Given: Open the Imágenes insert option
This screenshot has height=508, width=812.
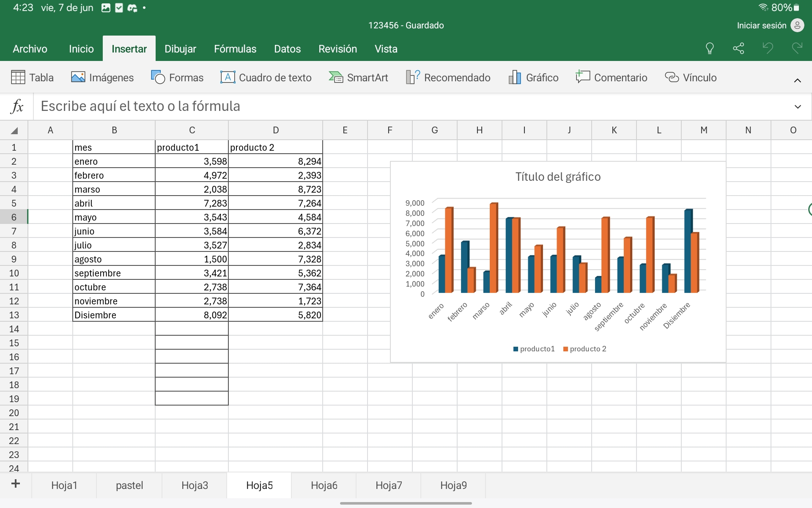Looking at the screenshot, I should pos(102,77).
